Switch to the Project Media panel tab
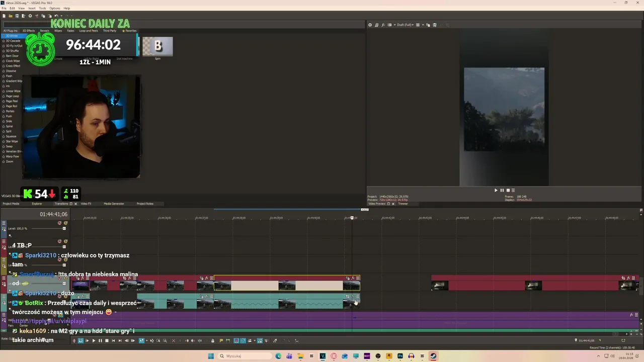The height and width of the screenshot is (362, 644). [x=11, y=204]
